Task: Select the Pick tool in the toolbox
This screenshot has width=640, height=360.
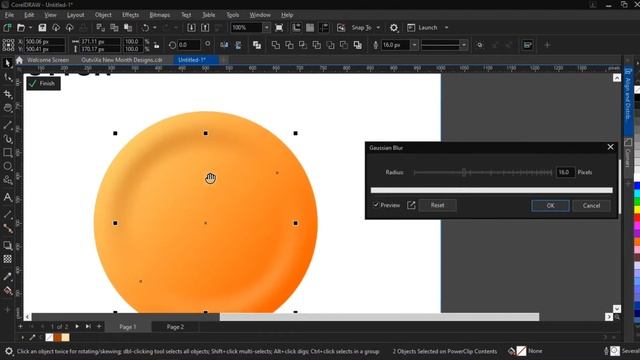Action: pyautogui.click(x=7, y=63)
